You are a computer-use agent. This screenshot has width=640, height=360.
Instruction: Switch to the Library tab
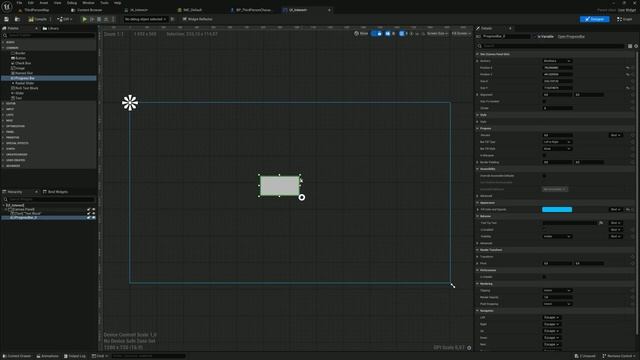click(x=51, y=29)
